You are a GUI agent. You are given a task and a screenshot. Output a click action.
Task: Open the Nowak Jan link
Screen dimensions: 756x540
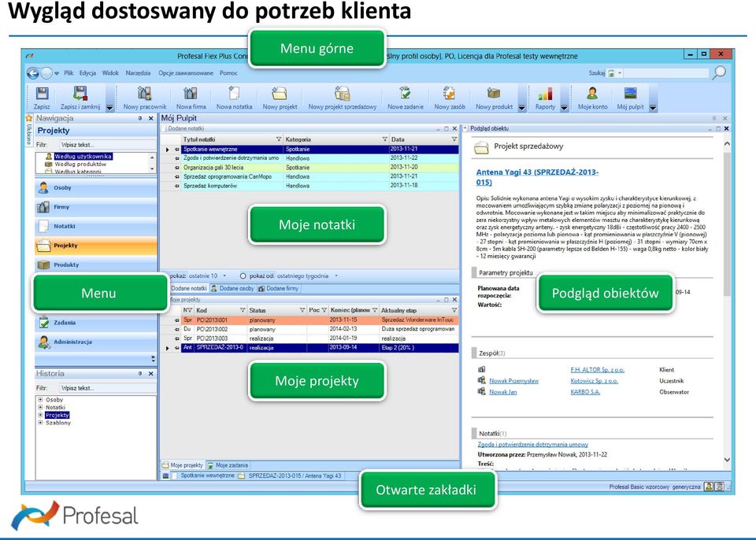[x=503, y=392]
